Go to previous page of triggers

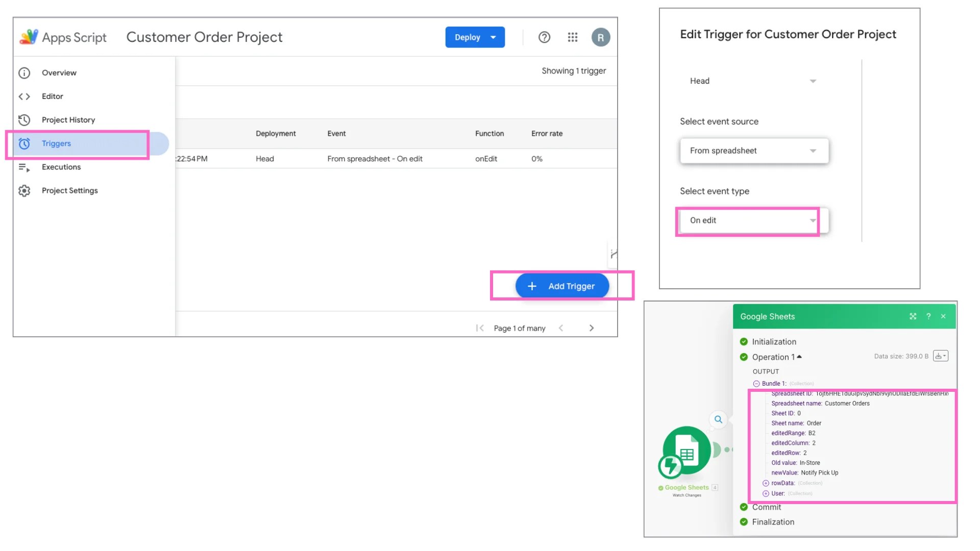click(x=561, y=328)
